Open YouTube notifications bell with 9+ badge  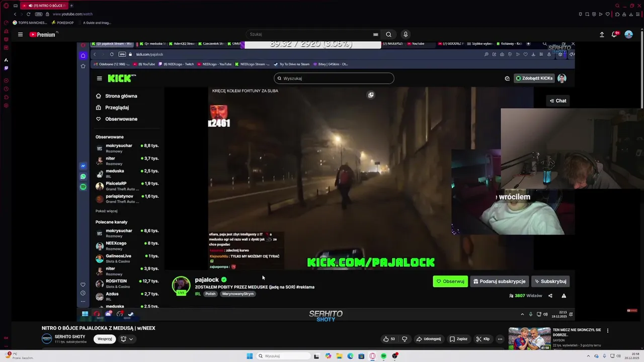tap(614, 34)
